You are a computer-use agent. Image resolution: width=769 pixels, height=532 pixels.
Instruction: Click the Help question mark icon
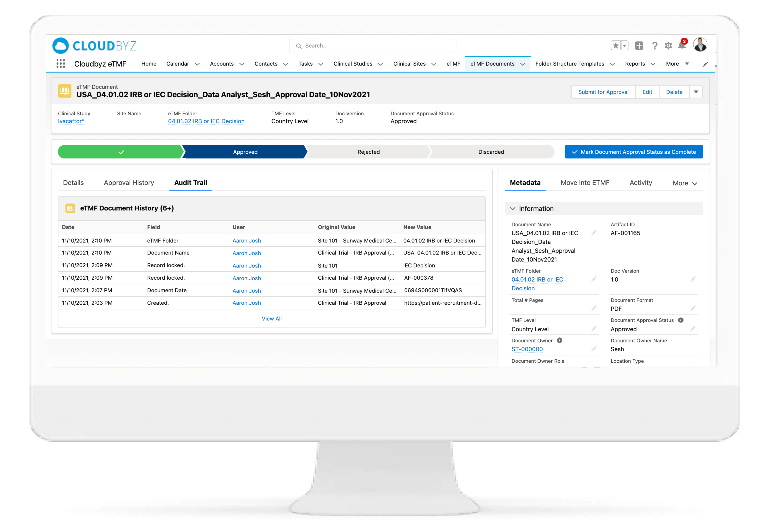[x=655, y=46]
